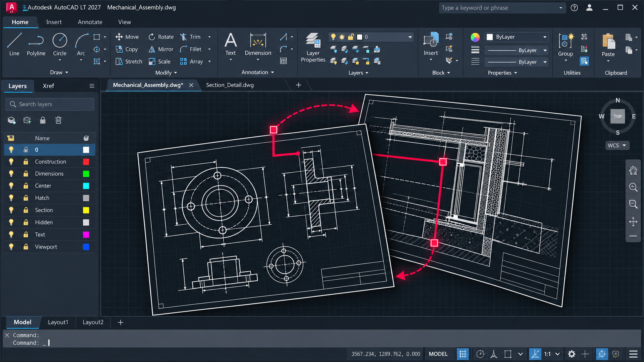
Task: Toggle visibility bulb of Construction layer
Action: 11,162
